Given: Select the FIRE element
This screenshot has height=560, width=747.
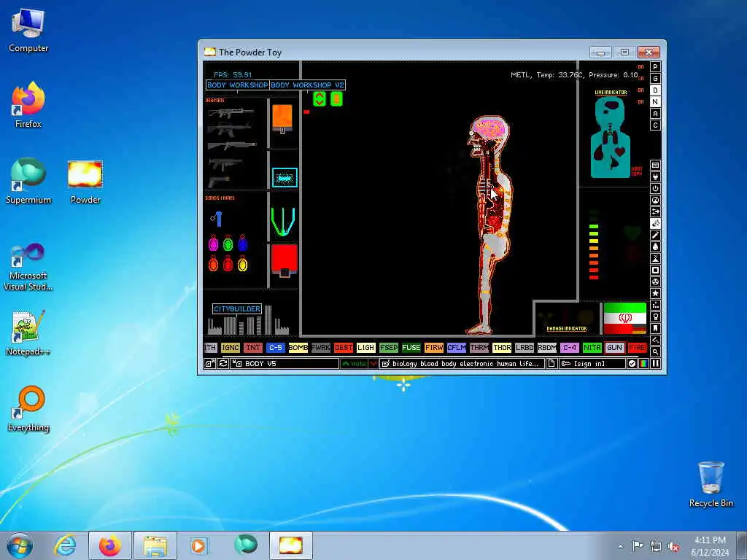Looking at the screenshot, I should pyautogui.click(x=638, y=348).
